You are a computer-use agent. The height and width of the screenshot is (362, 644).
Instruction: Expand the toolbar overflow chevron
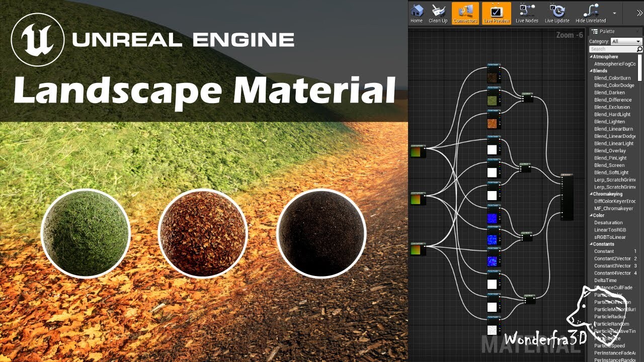coord(640,13)
